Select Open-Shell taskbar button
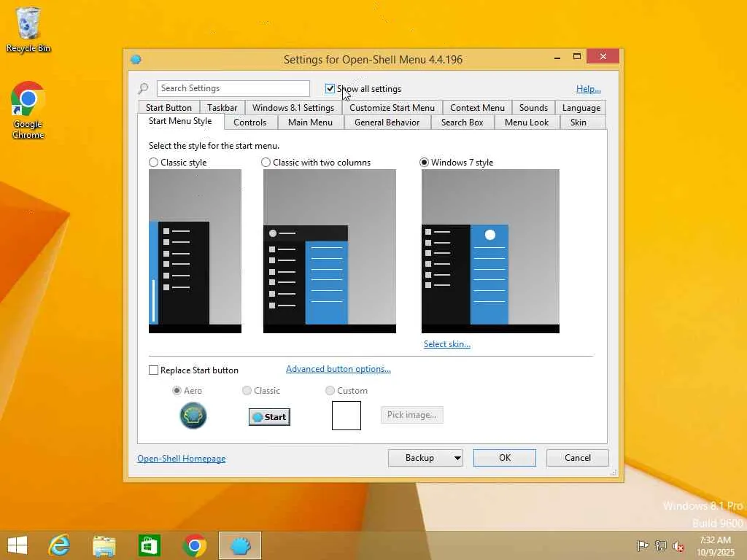 240,545
